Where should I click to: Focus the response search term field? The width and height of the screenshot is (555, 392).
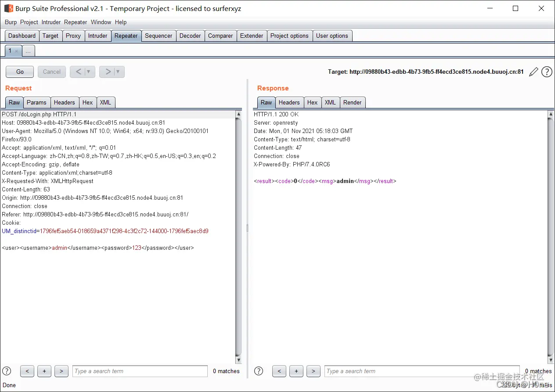point(422,371)
